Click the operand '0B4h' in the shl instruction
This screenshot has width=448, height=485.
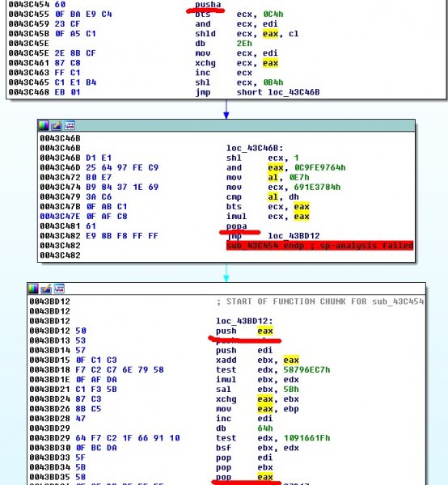point(273,82)
